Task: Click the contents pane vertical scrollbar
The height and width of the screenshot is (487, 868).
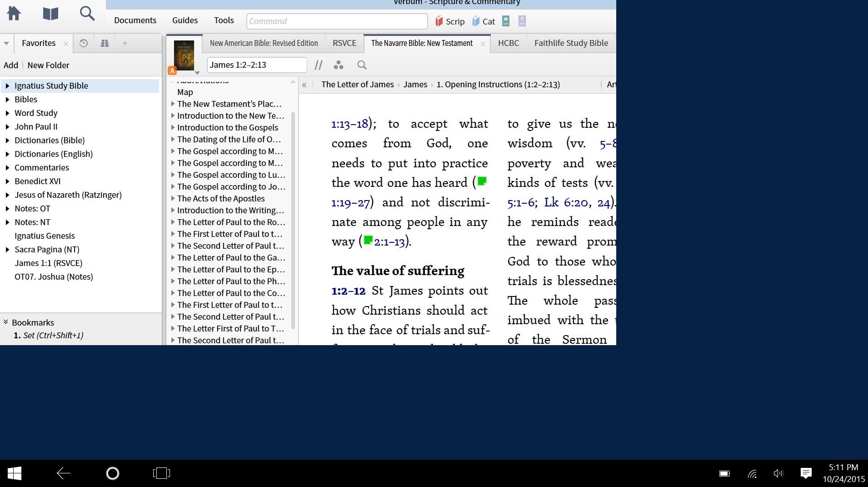Action: coord(293,220)
